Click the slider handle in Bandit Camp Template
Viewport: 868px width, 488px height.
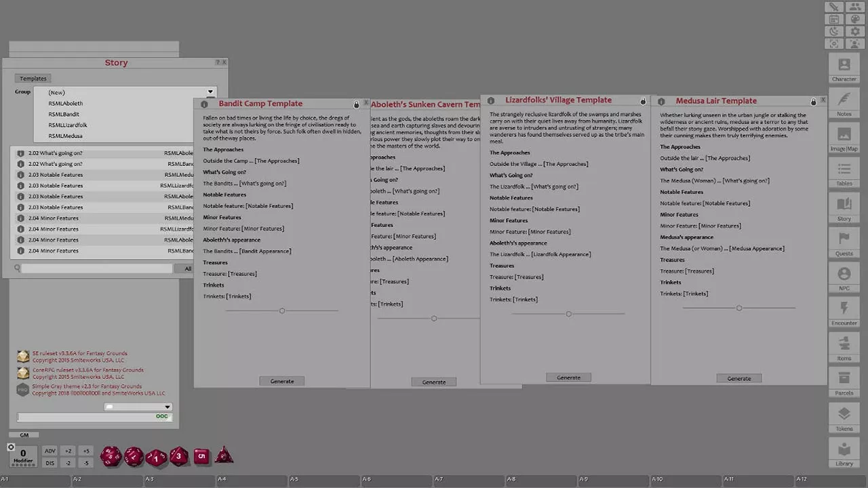click(x=282, y=310)
